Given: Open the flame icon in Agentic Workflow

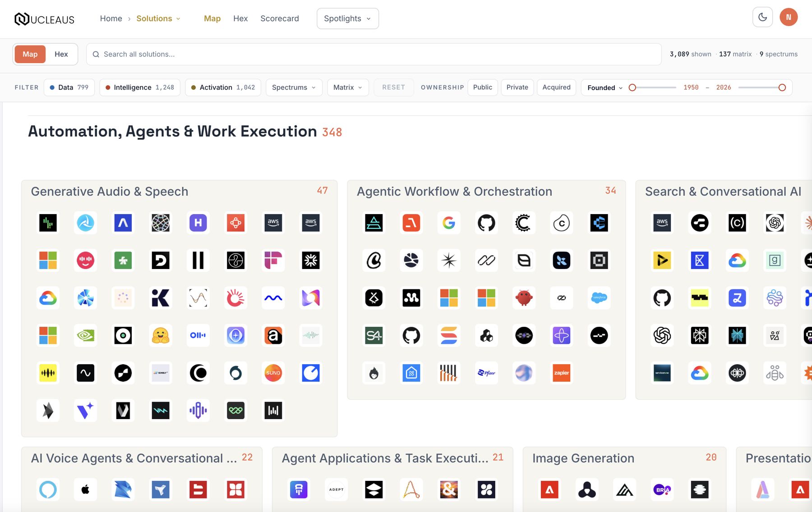Looking at the screenshot, I should click(374, 373).
